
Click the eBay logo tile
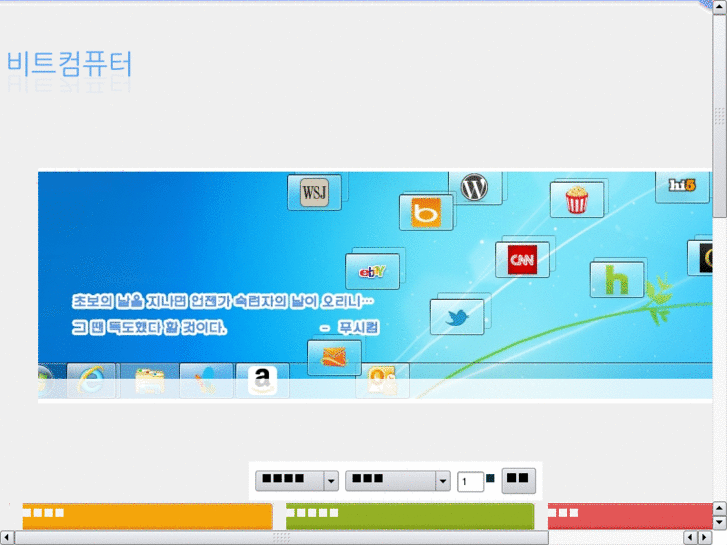click(372, 272)
